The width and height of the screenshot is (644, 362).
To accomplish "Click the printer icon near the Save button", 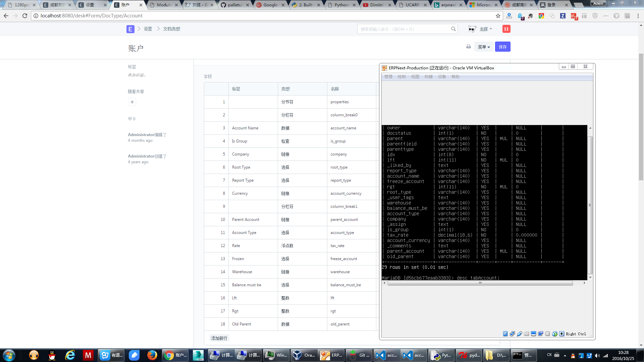I will [x=468, y=47].
